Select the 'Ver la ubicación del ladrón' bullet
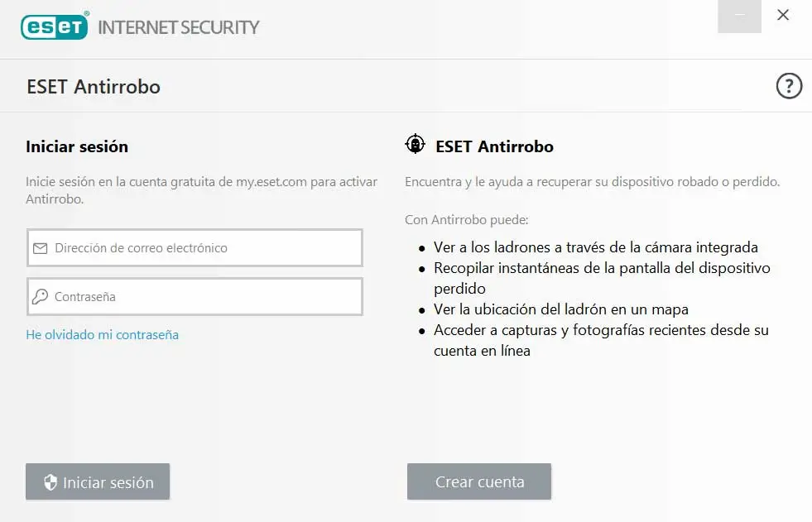This screenshot has height=522, width=812. tap(560, 309)
